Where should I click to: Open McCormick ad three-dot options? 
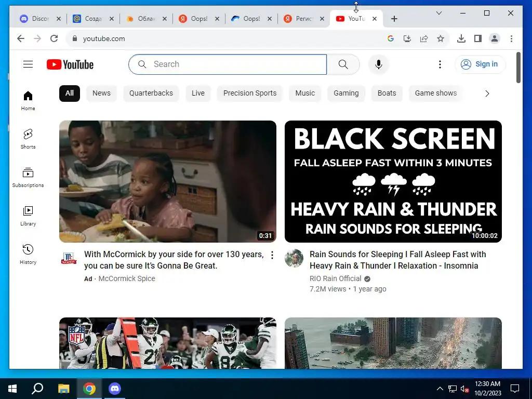[x=272, y=255]
